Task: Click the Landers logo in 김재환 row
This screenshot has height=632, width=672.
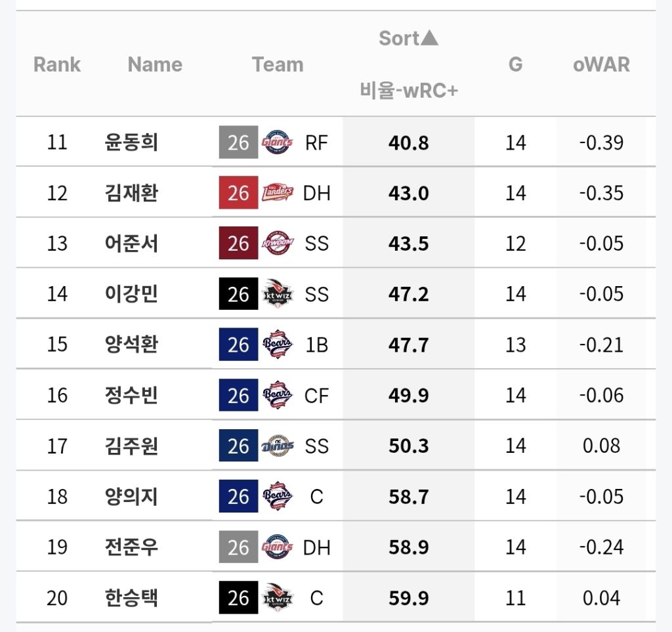Action: (278, 193)
